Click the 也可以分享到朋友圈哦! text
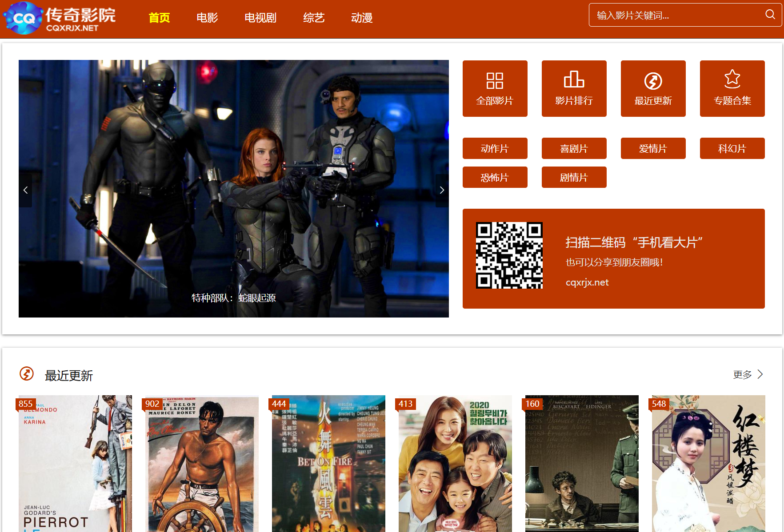Image resolution: width=784 pixels, height=532 pixels. (x=614, y=262)
